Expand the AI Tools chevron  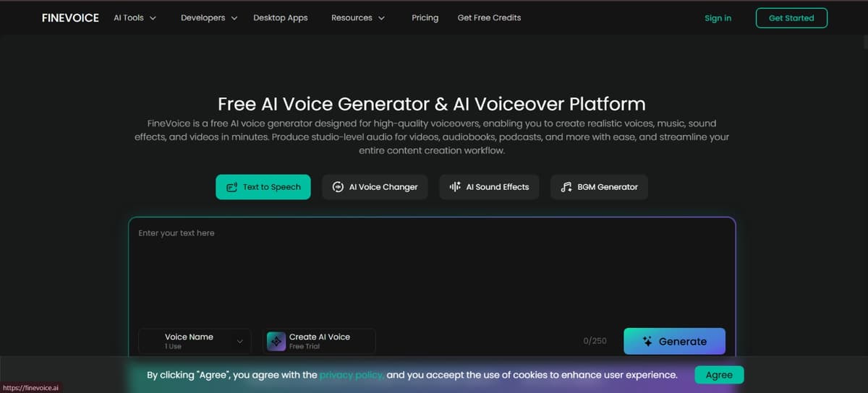click(x=153, y=18)
